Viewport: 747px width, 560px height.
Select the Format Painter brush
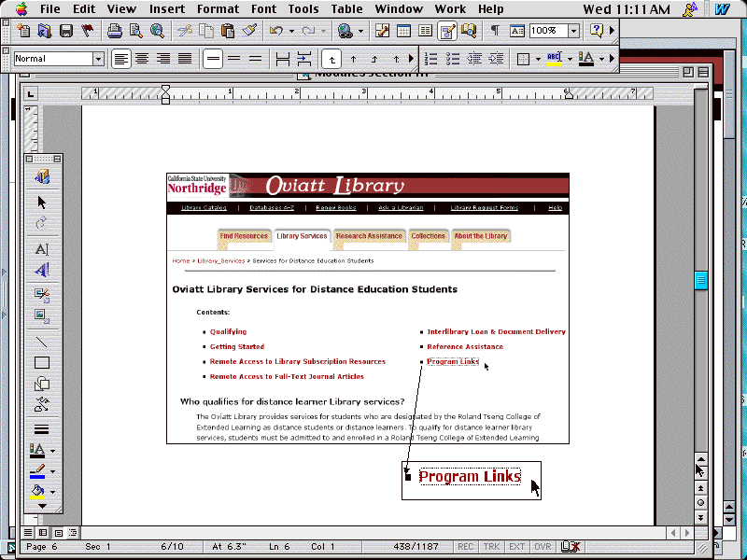coord(249,31)
